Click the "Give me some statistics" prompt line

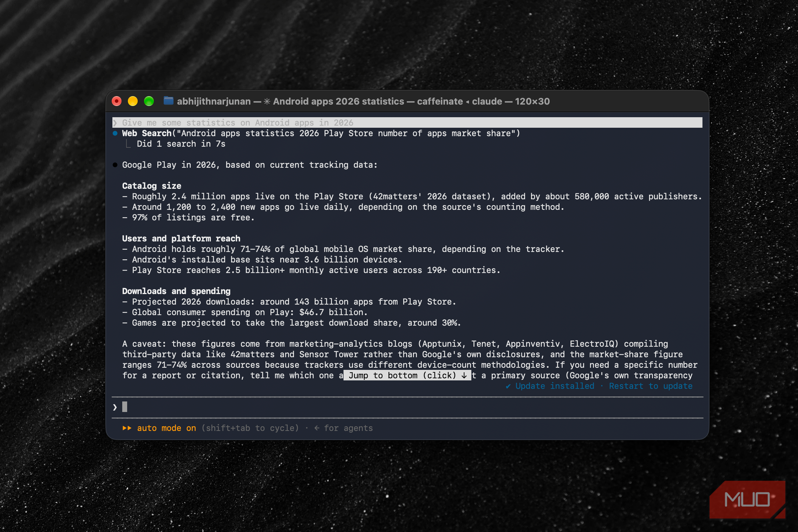[x=407, y=122]
